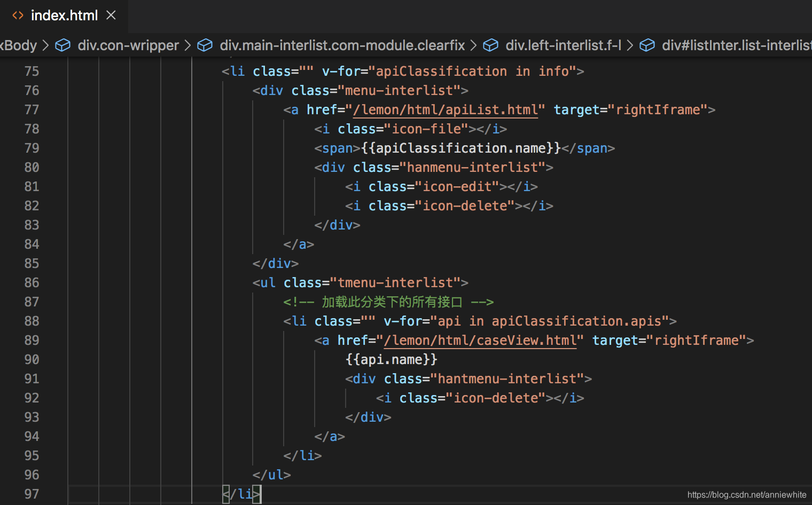Click line number 86 in gutter
812x505 pixels.
point(32,283)
